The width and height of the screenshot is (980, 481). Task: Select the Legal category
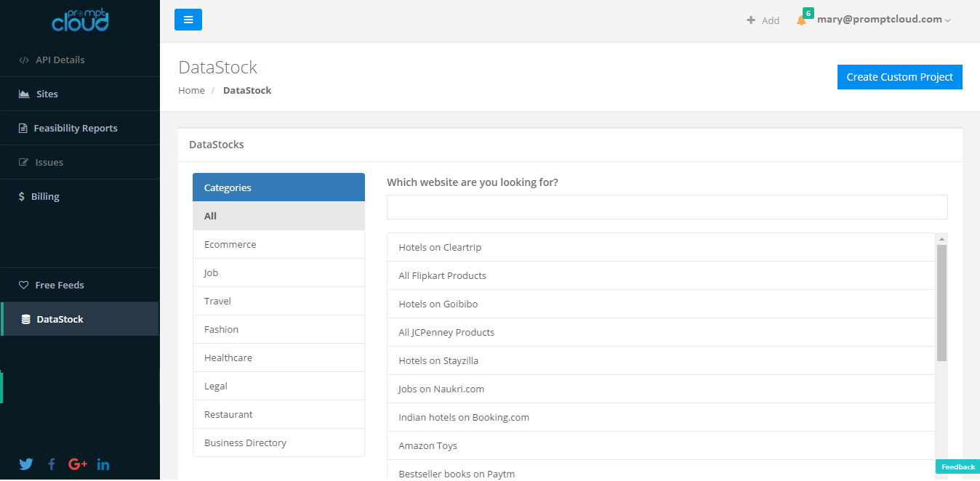pos(278,386)
